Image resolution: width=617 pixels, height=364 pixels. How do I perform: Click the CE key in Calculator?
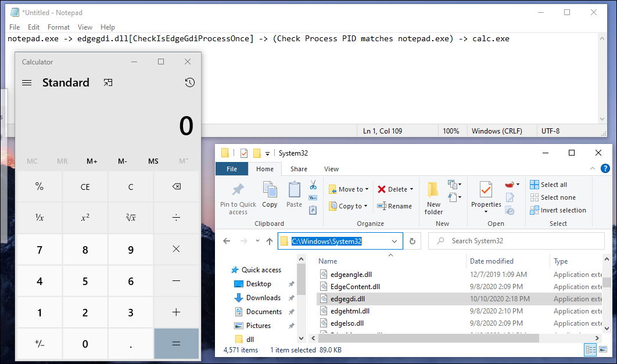pos(85,186)
